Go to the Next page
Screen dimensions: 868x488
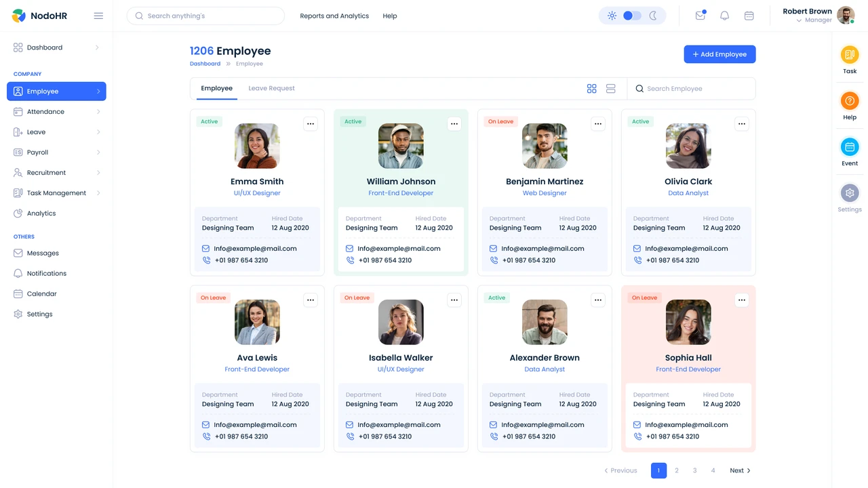point(740,470)
